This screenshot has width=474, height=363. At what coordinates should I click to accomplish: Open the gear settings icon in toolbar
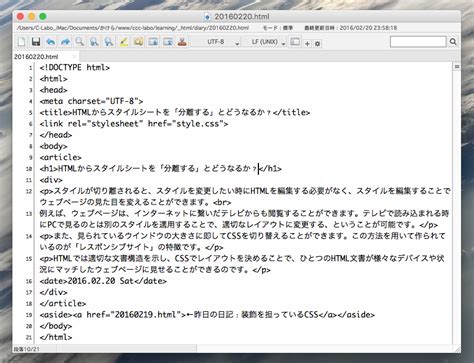pos(317,43)
